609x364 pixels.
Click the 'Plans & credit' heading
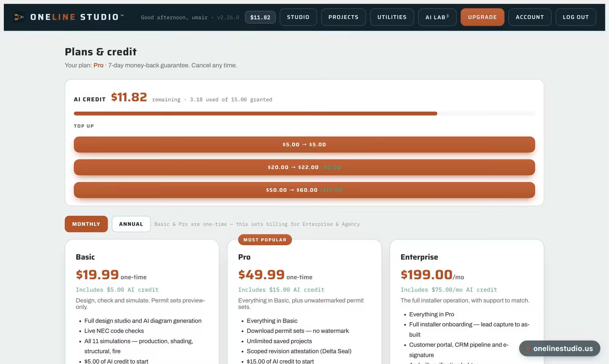pyautogui.click(x=101, y=52)
